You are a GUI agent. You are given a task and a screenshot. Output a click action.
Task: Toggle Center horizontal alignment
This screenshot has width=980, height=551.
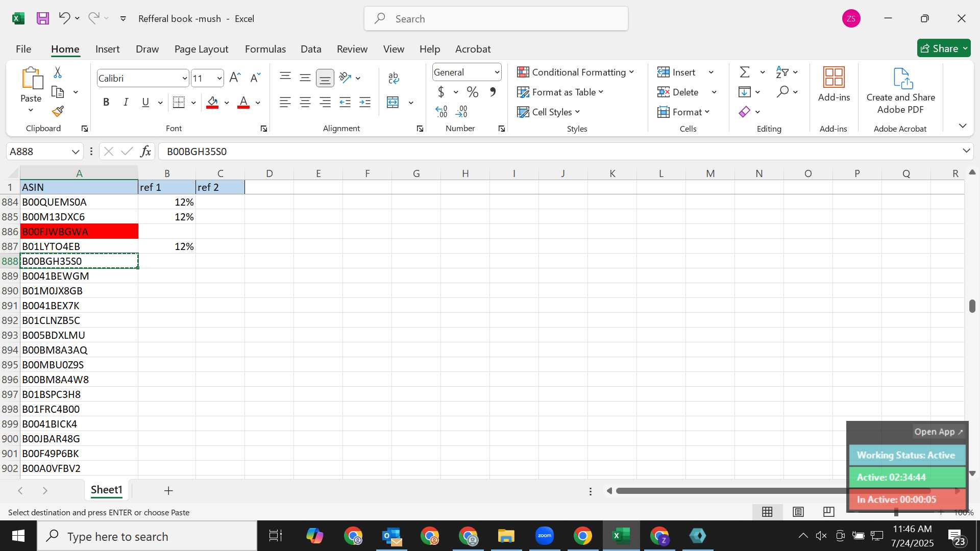(305, 103)
